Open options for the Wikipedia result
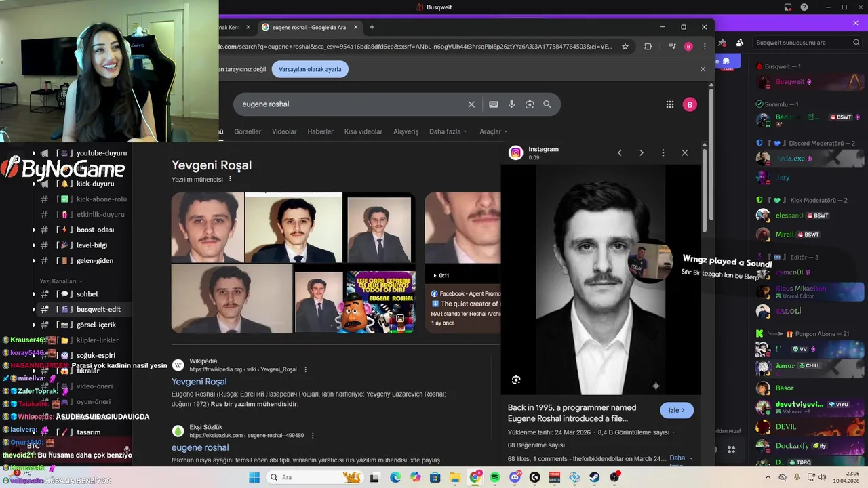The height and width of the screenshot is (488, 868). pyautogui.click(x=305, y=369)
